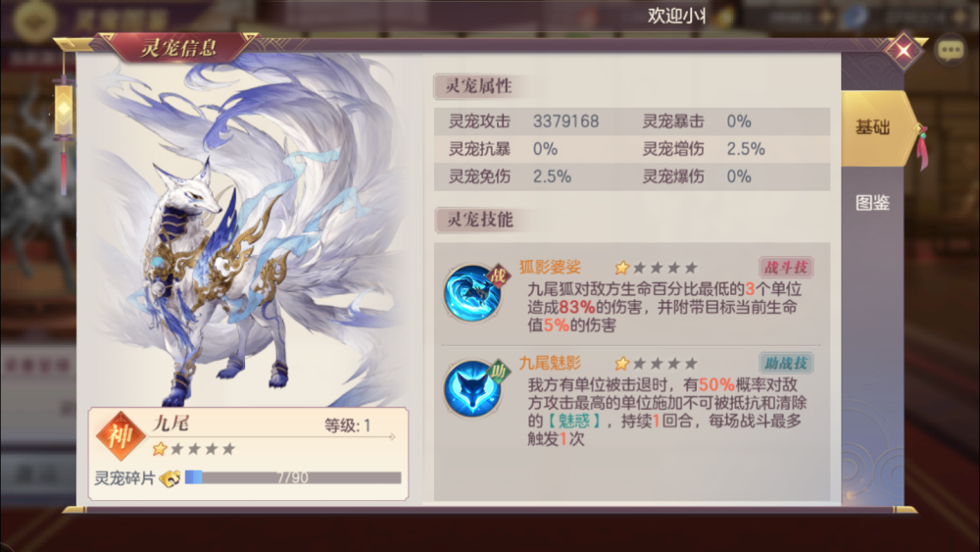The image size is (980, 552).
Task: Tap the 灵宠碎片 fragment puzzle icon
Action: pos(170,478)
